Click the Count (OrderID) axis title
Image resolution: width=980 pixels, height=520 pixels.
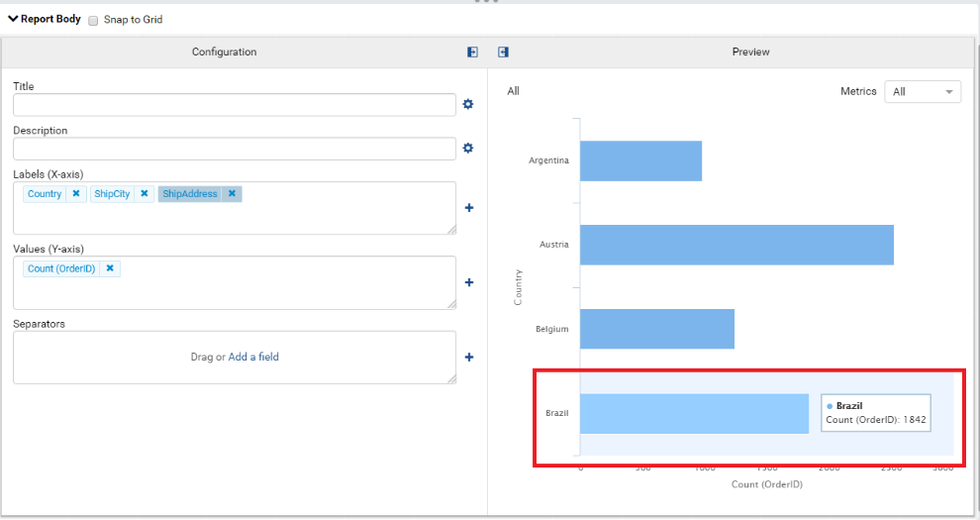pos(767,484)
